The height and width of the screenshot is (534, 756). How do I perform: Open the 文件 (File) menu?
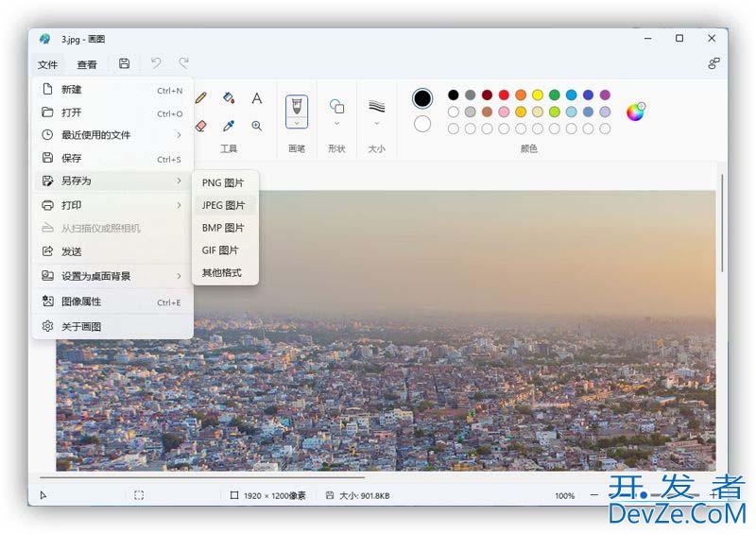48,64
